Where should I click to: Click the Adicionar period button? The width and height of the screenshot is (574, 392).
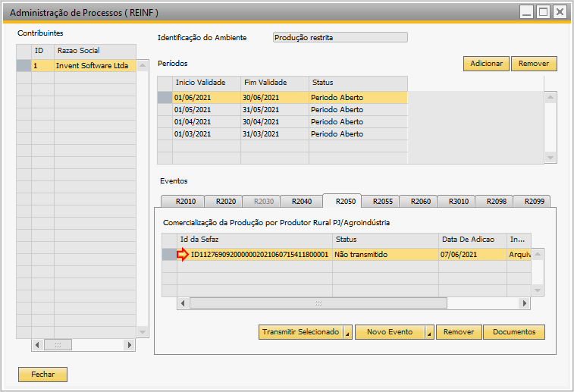486,64
